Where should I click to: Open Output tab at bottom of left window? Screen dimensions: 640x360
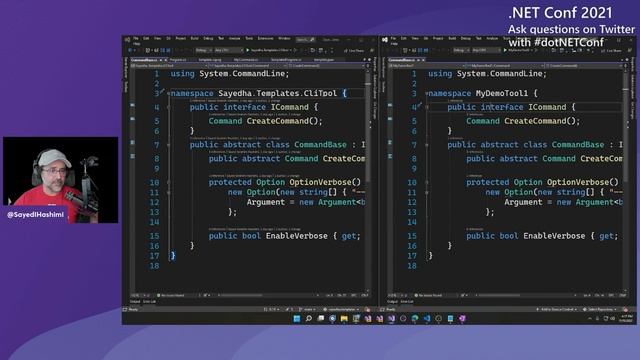(x=135, y=302)
